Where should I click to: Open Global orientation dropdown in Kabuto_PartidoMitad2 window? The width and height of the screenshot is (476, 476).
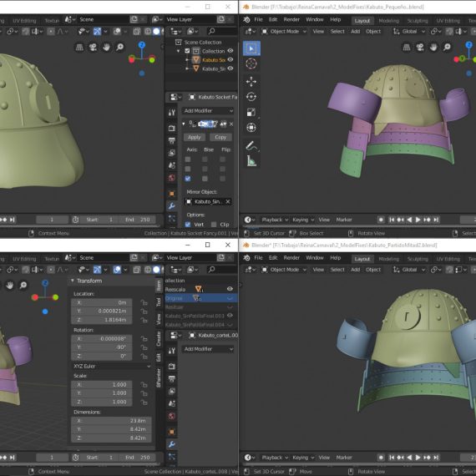[x=408, y=270]
